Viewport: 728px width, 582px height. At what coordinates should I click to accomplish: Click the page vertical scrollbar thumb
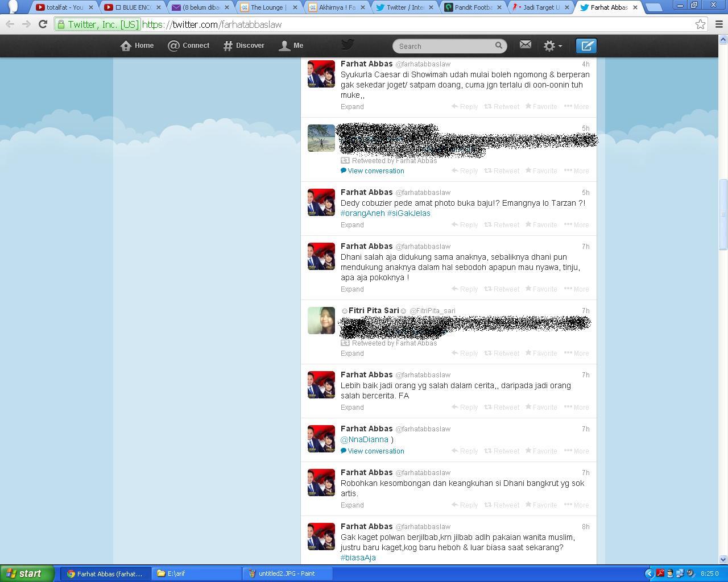click(723, 214)
